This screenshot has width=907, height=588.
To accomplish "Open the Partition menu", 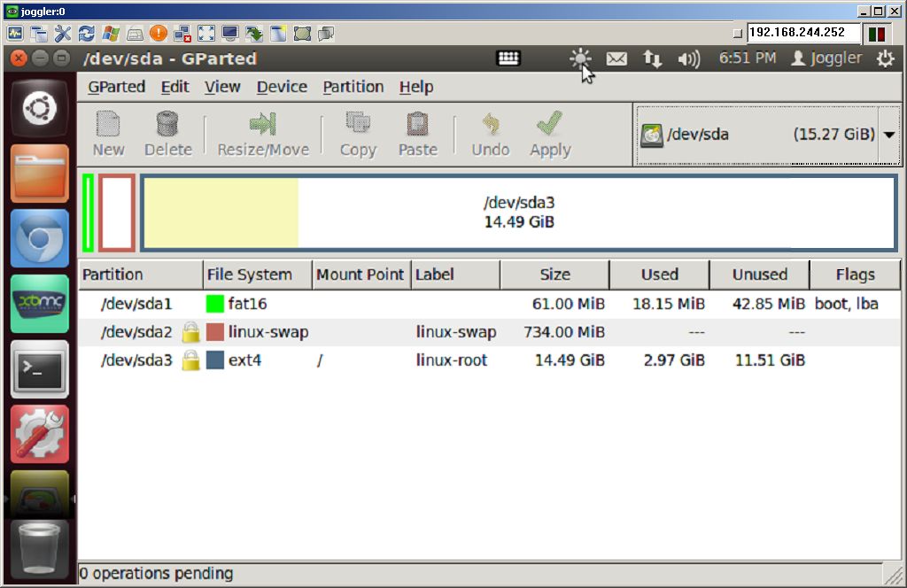I will [353, 87].
